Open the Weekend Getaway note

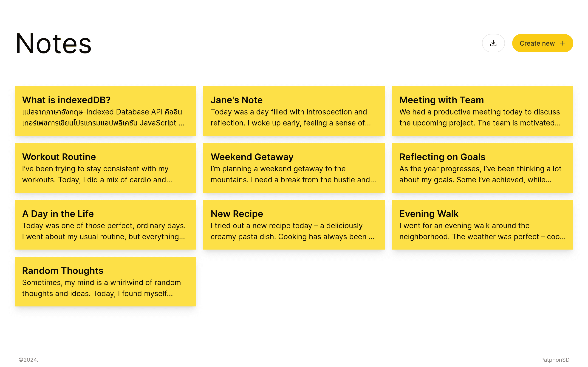point(294,168)
